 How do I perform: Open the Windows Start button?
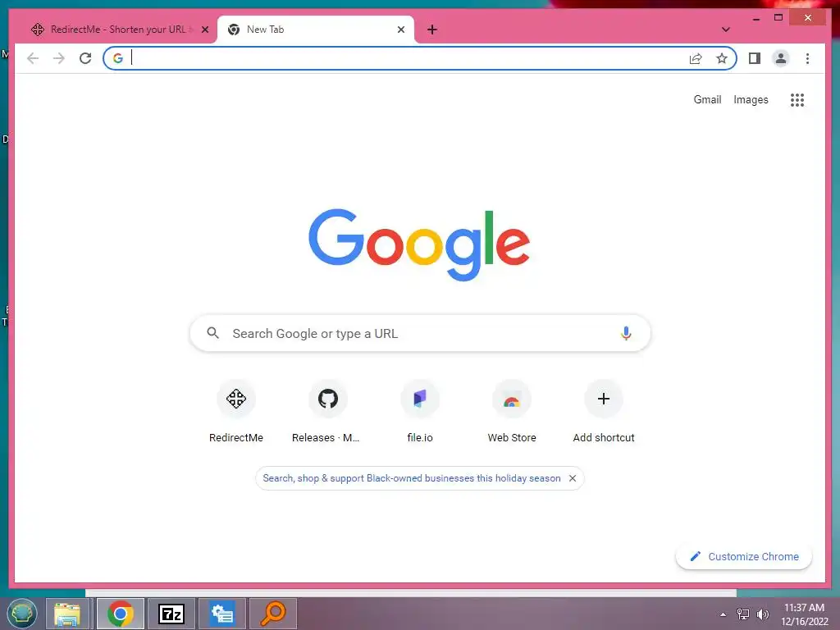click(22, 614)
